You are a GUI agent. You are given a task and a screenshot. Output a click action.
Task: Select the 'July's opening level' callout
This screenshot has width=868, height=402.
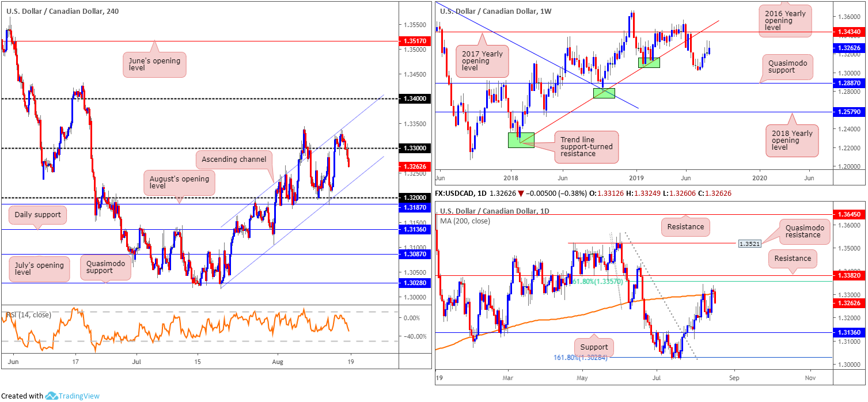click(x=39, y=269)
